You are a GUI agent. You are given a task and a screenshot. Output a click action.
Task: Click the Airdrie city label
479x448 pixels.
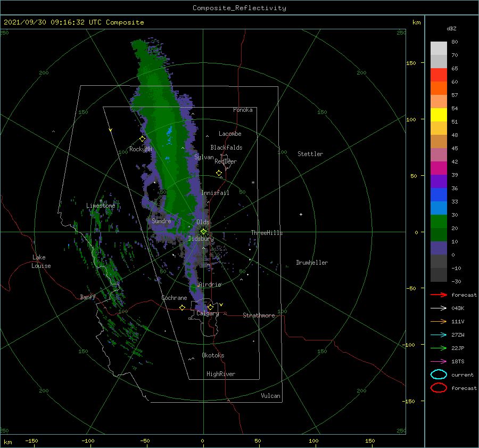pyautogui.click(x=210, y=284)
